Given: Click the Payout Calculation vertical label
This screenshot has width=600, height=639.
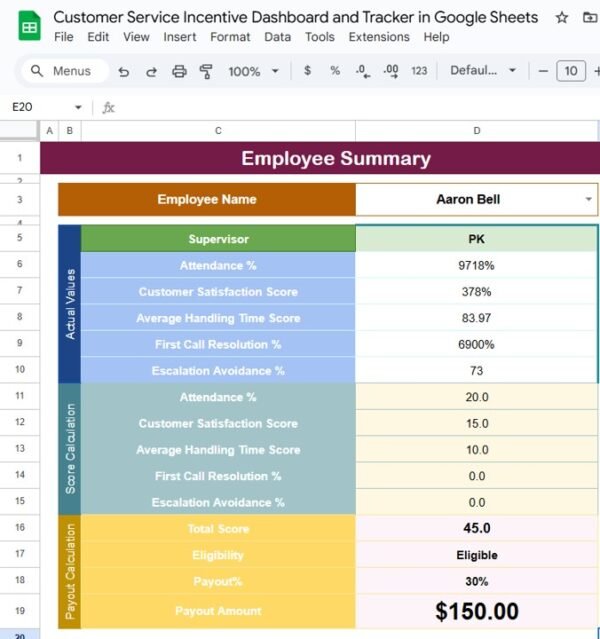Looking at the screenshot, I should coord(70,572).
